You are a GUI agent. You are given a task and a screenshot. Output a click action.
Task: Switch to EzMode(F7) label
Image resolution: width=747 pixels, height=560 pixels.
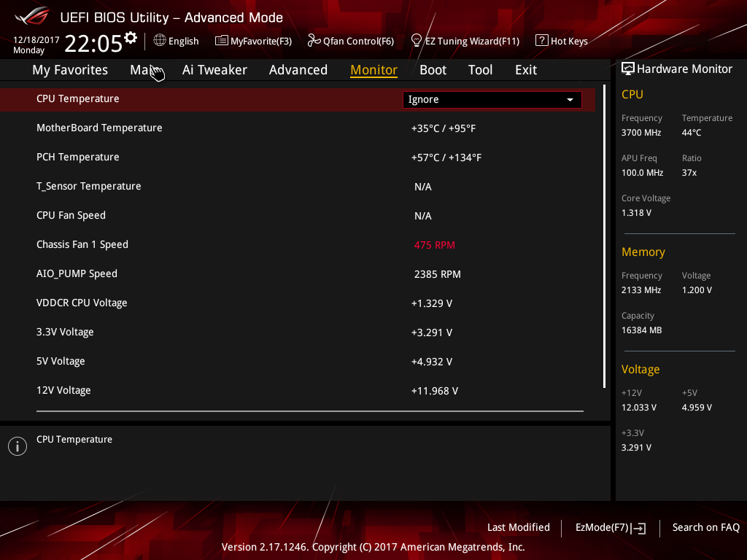click(602, 528)
